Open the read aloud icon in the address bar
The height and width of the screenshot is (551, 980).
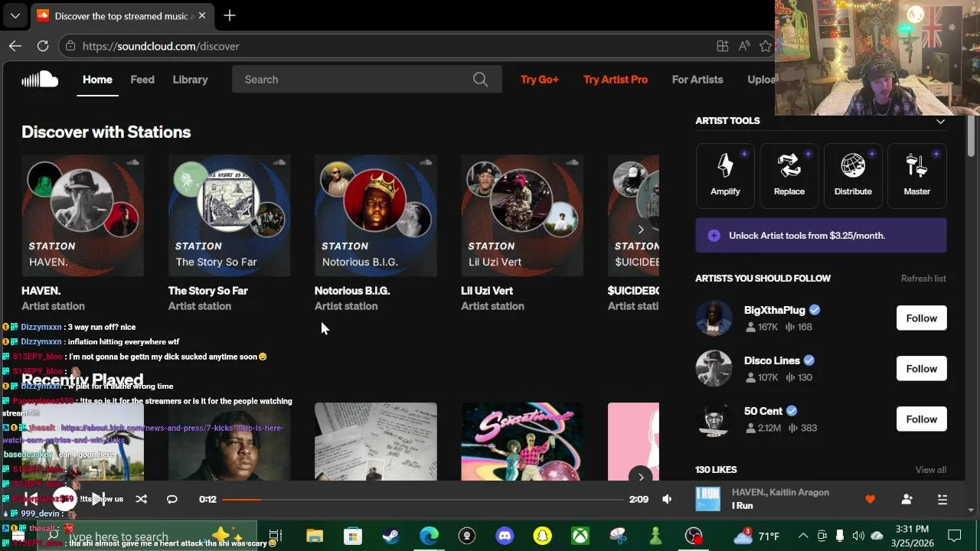[x=744, y=46]
